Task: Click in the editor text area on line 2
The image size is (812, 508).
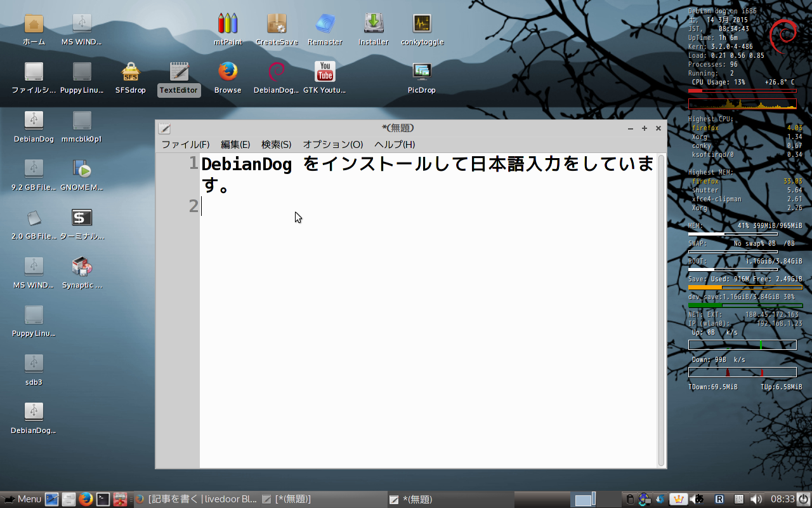Action: [428, 206]
